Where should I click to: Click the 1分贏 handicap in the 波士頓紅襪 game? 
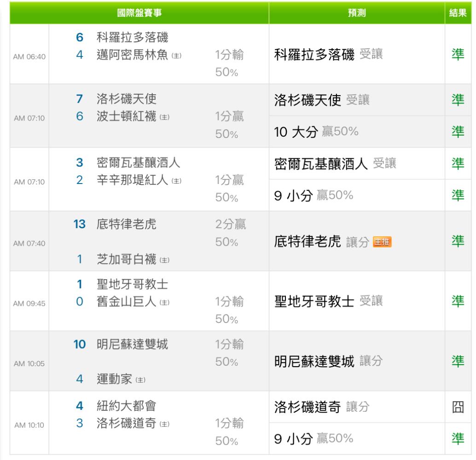(229, 116)
